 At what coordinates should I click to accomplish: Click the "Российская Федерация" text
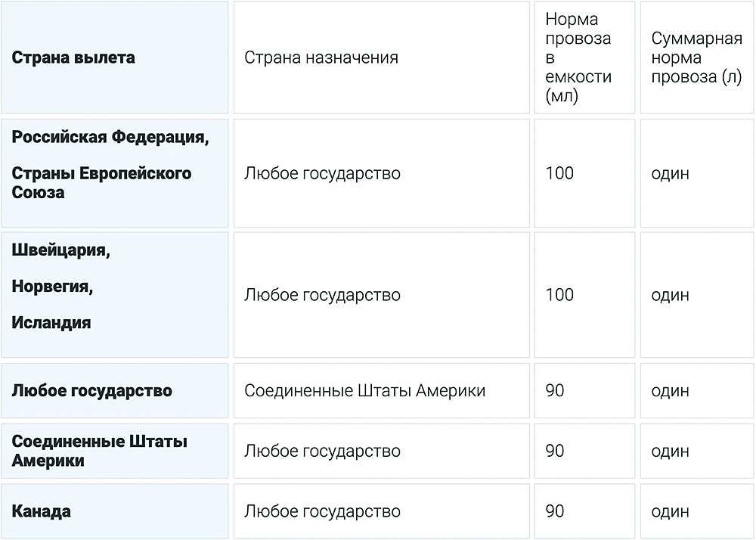110,137
